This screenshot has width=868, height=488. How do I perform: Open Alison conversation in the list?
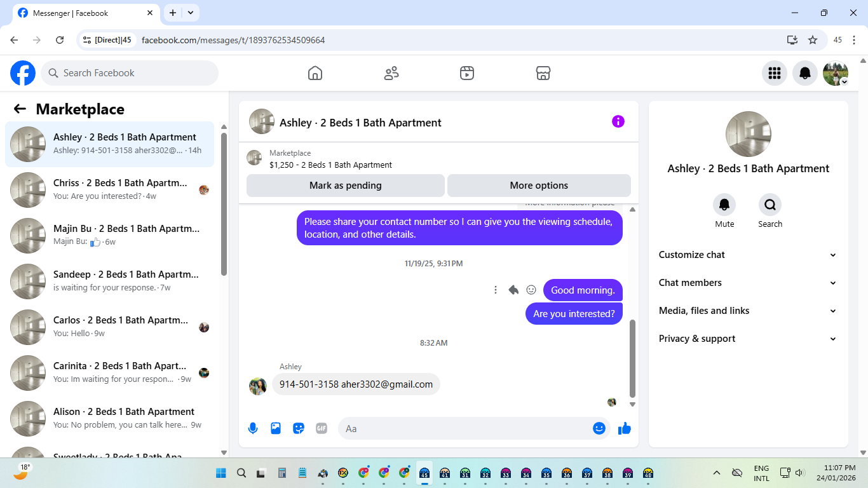click(109, 419)
